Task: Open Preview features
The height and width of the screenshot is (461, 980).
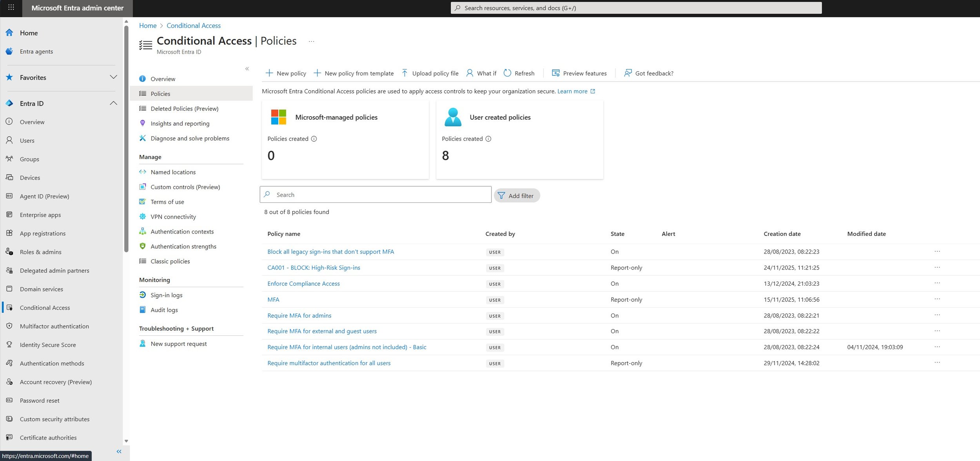Action: 579,73
